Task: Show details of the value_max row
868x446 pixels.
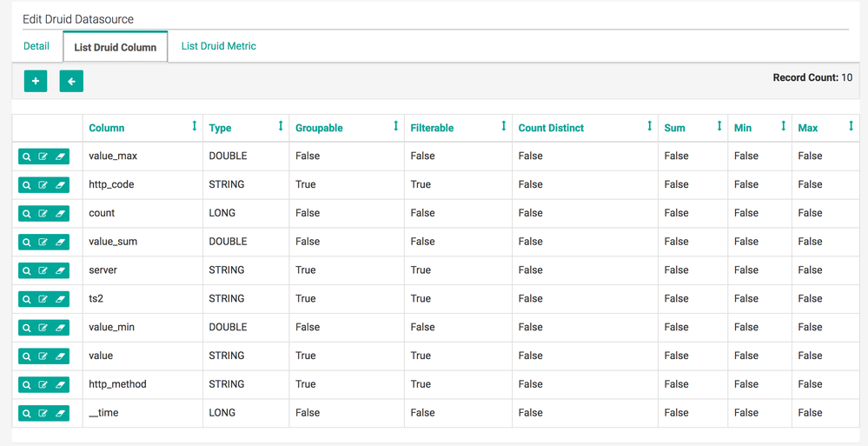Action: (27, 156)
